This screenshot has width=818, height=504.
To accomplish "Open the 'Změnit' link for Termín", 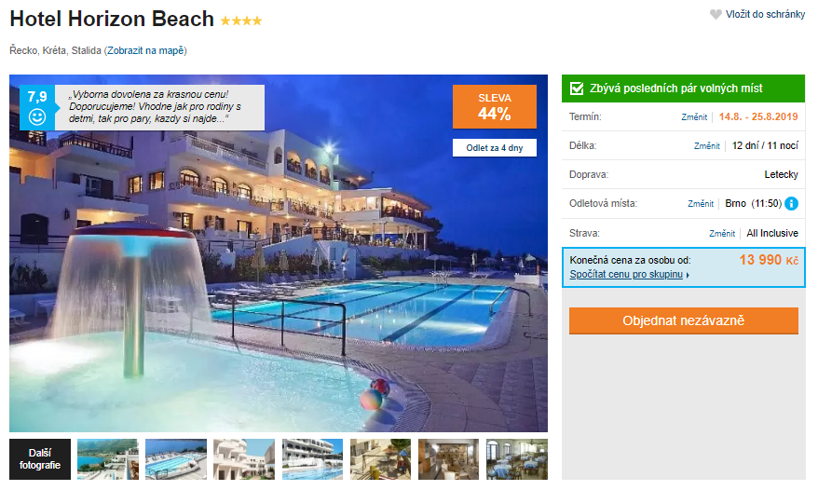I will (x=694, y=117).
